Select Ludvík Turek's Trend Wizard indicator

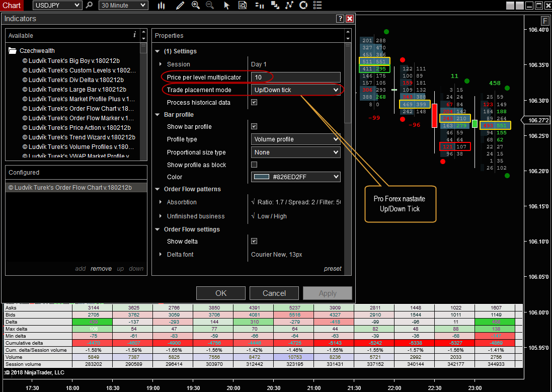click(79, 137)
